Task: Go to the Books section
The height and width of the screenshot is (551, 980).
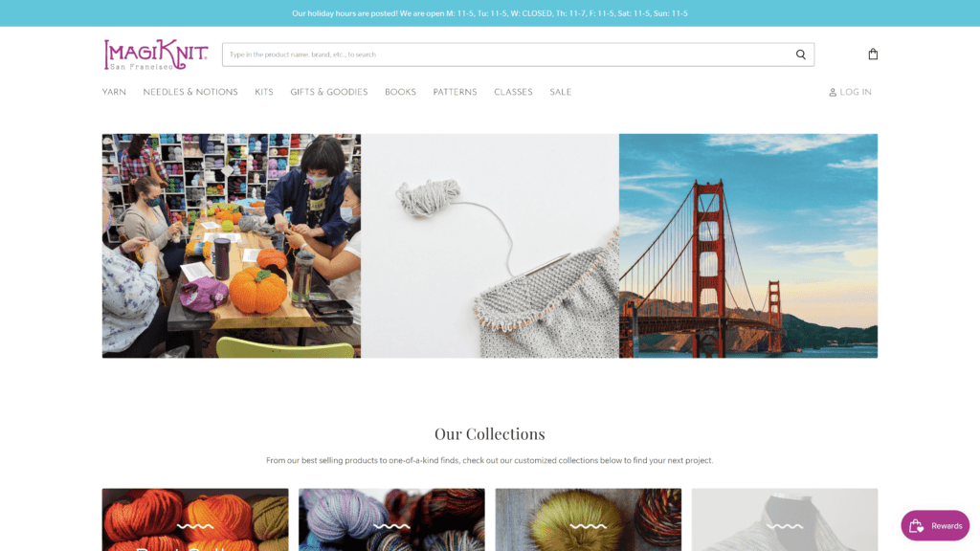Action: click(401, 92)
